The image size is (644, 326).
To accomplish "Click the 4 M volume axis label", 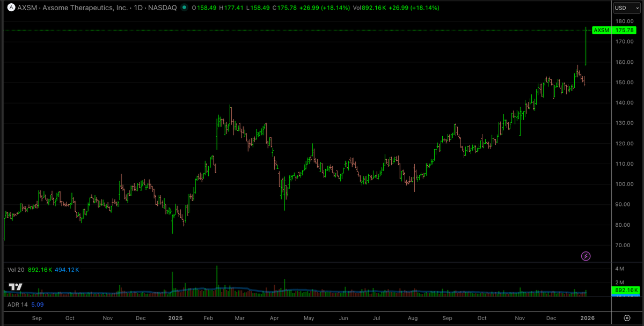I will tap(619, 269).
